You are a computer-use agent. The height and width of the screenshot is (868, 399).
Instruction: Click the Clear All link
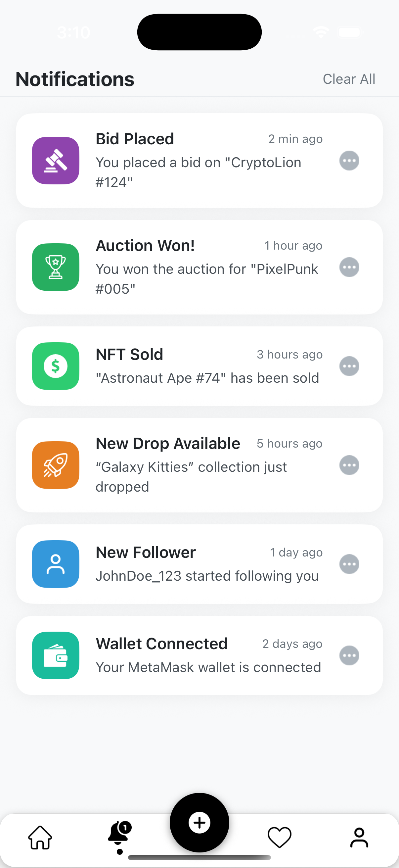(x=348, y=79)
